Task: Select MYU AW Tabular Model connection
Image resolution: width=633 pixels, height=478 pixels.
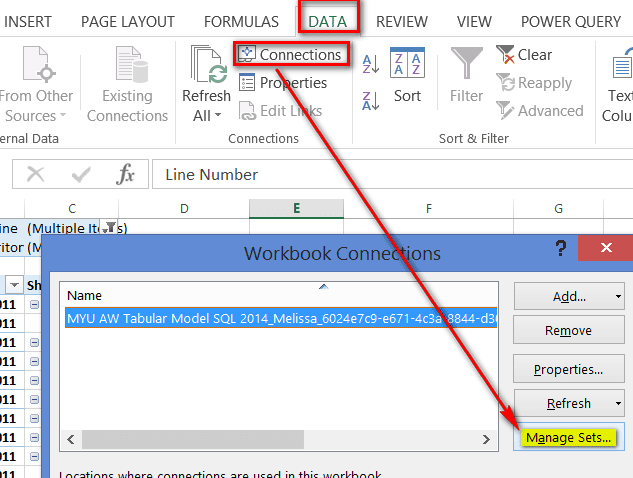Action: [x=281, y=318]
